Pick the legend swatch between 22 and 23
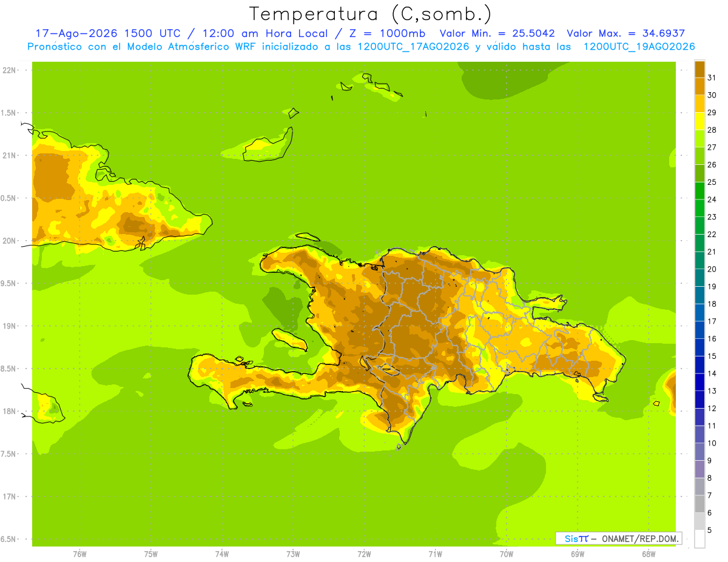 pos(699,226)
